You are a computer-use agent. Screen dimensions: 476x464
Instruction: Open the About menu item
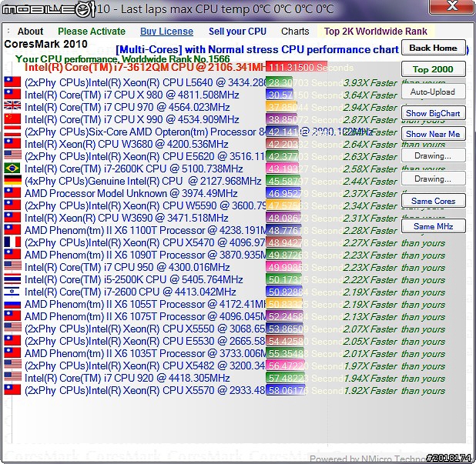point(30,32)
